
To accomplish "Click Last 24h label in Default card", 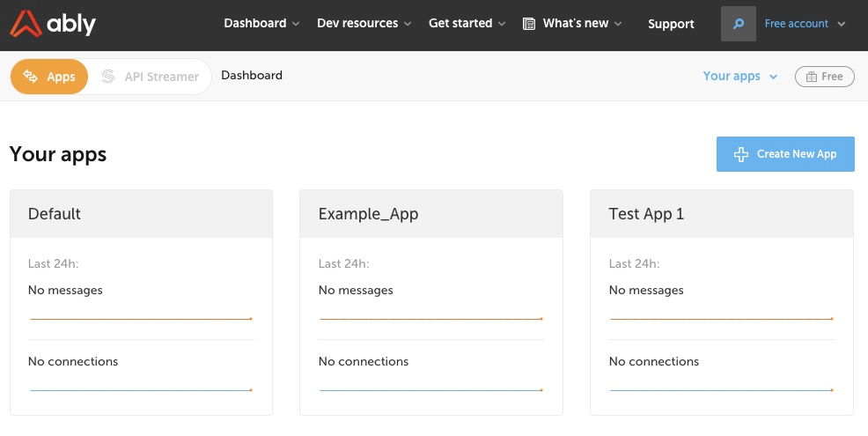I will click(53, 263).
